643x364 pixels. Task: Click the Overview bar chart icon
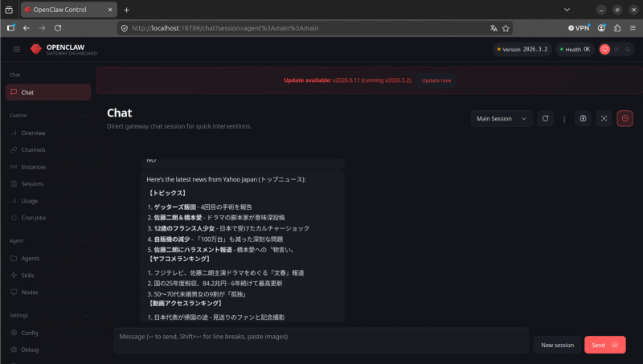14,133
